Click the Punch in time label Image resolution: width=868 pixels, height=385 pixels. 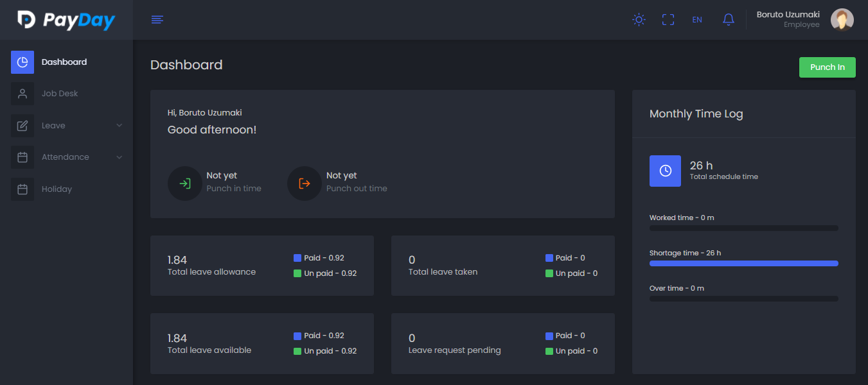234,189
